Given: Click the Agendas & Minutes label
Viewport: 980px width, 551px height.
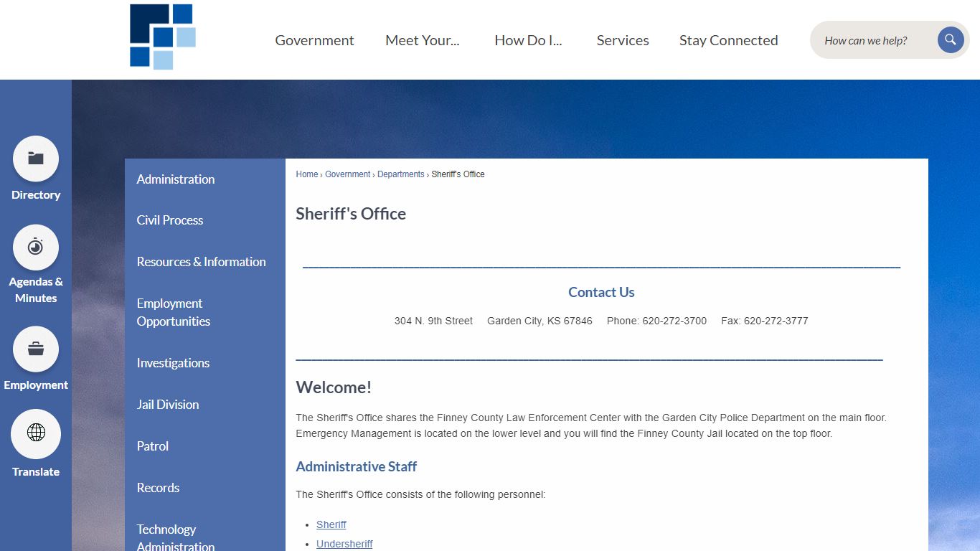Looking at the screenshot, I should tap(36, 290).
